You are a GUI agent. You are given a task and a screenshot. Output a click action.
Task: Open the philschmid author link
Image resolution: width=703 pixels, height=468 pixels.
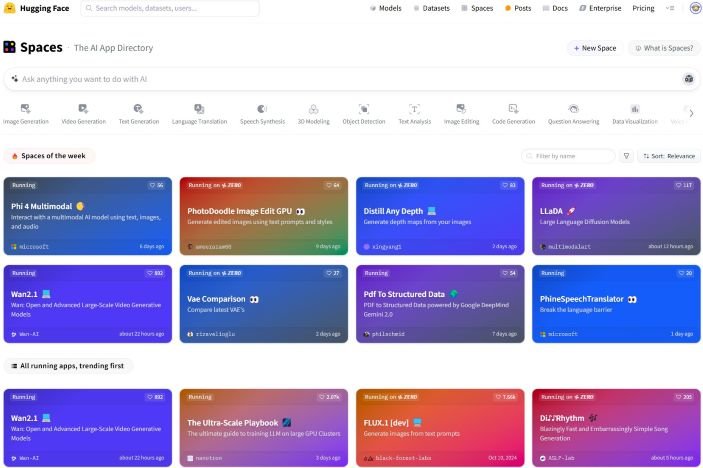pos(384,334)
